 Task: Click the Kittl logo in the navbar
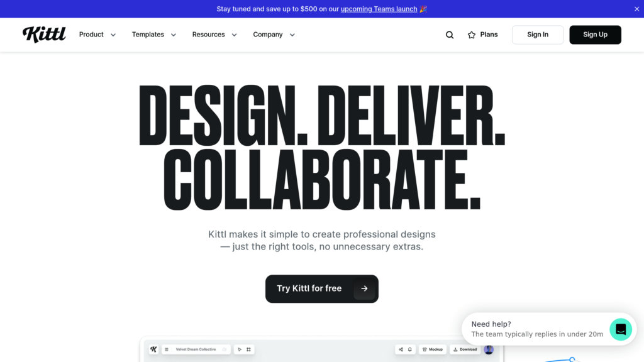point(44,35)
